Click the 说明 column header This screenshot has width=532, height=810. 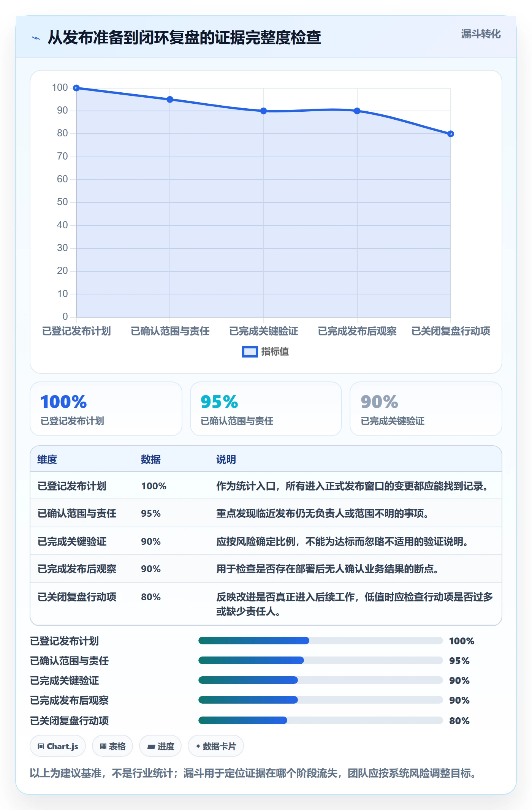coord(226,459)
